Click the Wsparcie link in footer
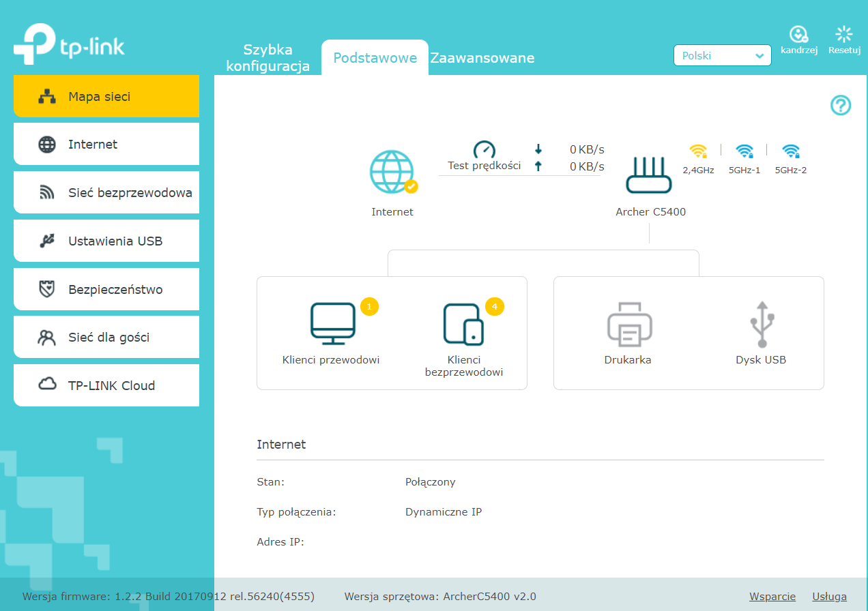The image size is (868, 611). [x=772, y=597]
